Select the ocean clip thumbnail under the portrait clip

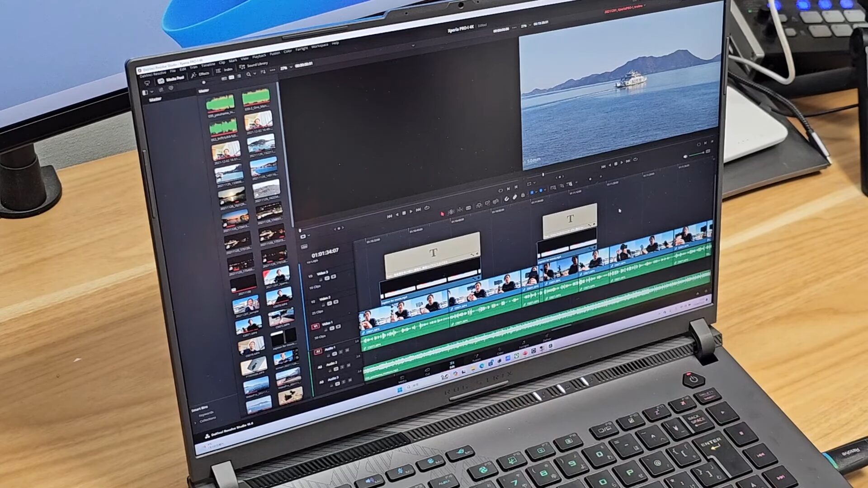point(261,144)
